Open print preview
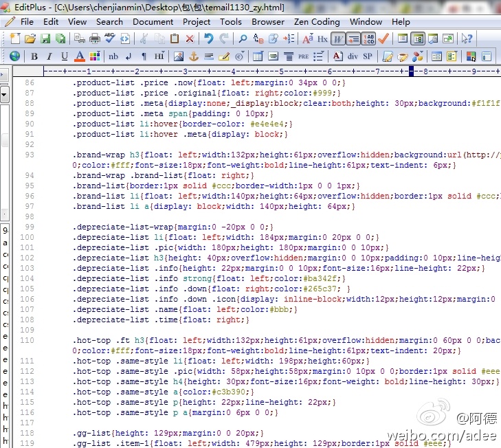 [79, 38]
